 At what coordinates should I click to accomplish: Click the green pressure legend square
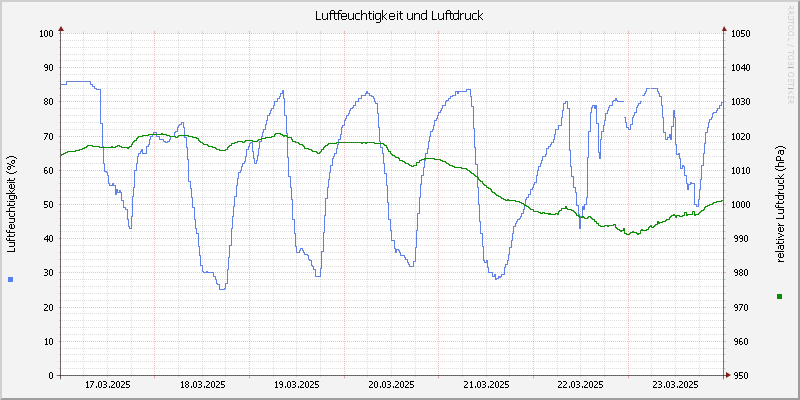click(779, 296)
